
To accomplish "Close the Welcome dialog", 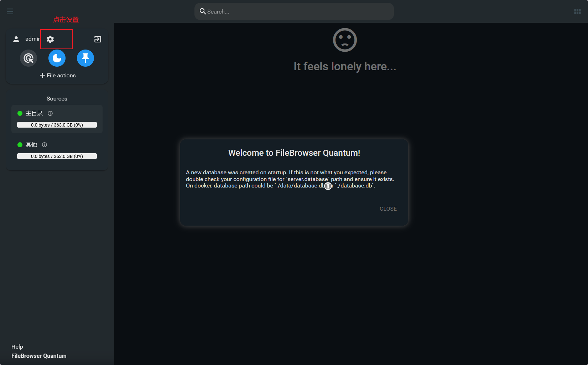I will point(388,209).
